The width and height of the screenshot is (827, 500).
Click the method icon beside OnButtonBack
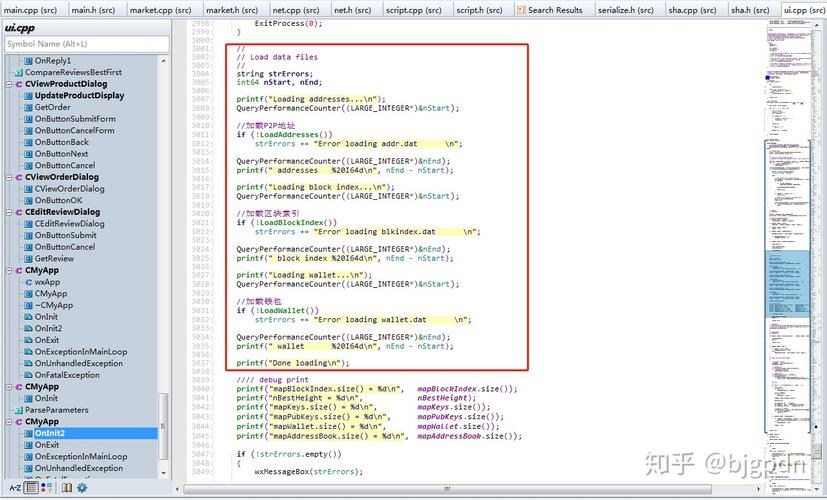coord(28,142)
